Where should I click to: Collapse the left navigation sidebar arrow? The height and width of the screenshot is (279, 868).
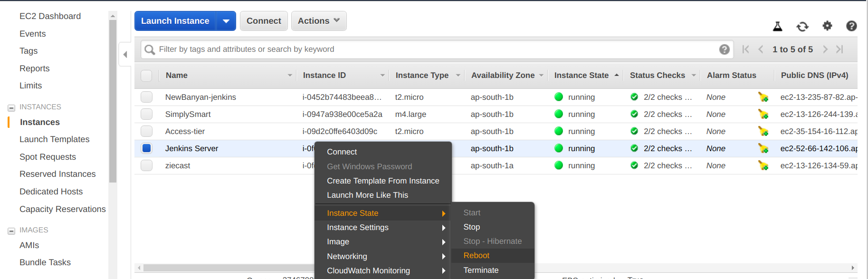coord(125,55)
